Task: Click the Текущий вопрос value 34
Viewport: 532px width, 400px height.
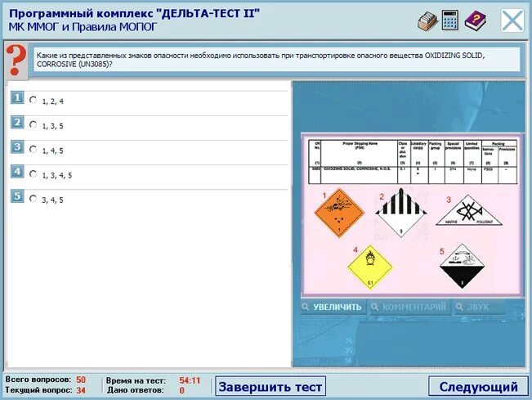Action: 81,390
